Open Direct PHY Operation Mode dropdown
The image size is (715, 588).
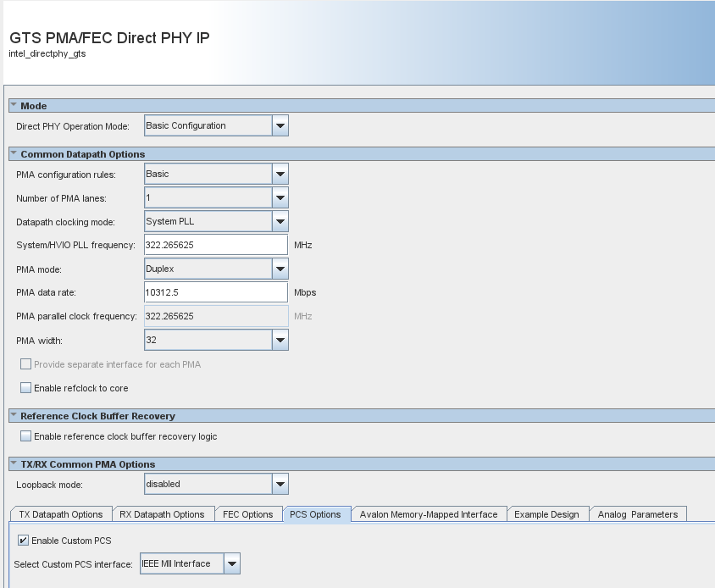coord(280,125)
